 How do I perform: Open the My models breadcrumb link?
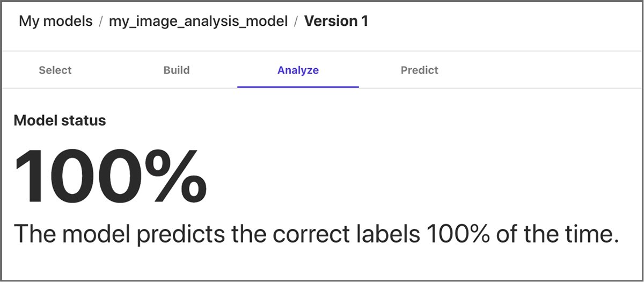[55, 21]
